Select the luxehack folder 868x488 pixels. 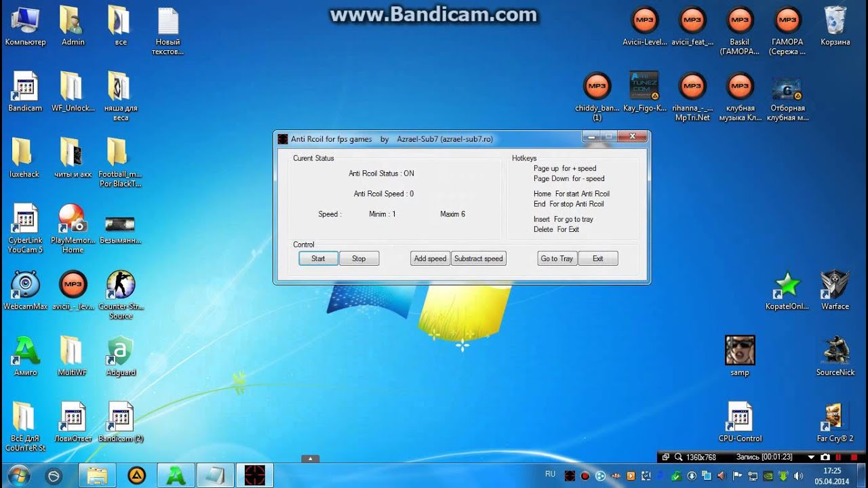click(x=24, y=159)
